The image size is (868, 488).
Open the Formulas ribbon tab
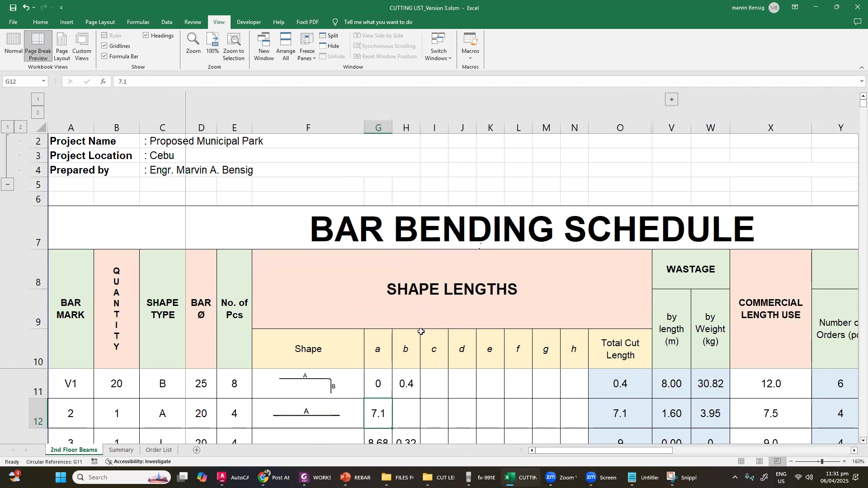point(138,22)
